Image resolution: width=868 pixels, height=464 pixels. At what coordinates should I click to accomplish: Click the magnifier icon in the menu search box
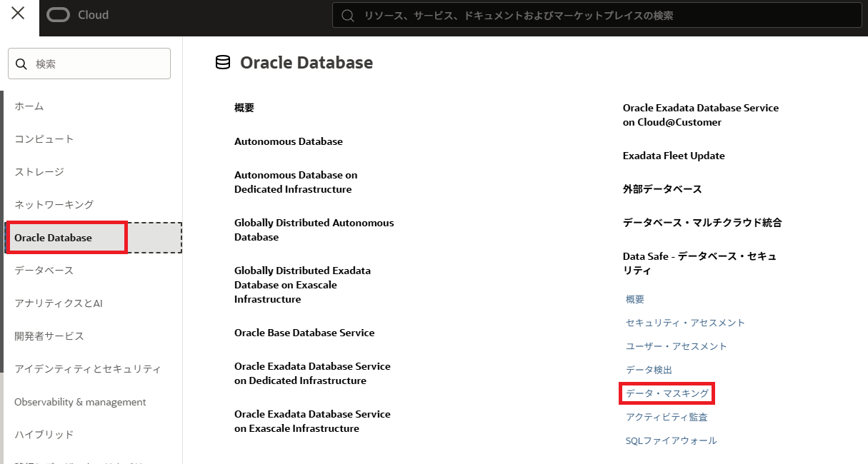point(21,64)
